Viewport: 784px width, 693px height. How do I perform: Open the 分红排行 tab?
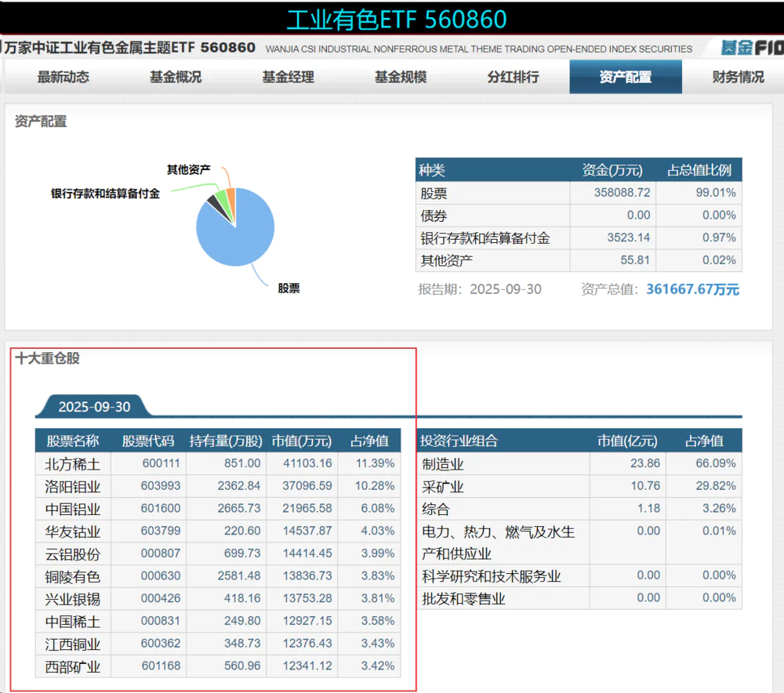513,77
